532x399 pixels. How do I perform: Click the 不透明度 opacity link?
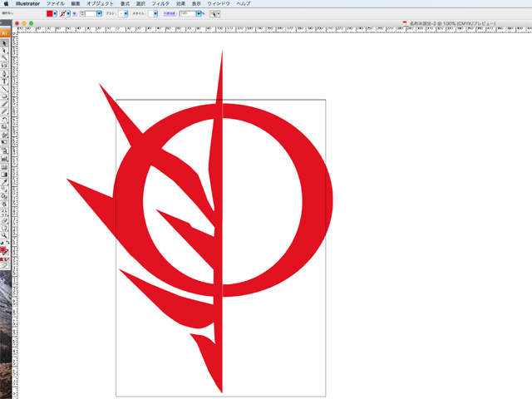[x=170, y=13]
